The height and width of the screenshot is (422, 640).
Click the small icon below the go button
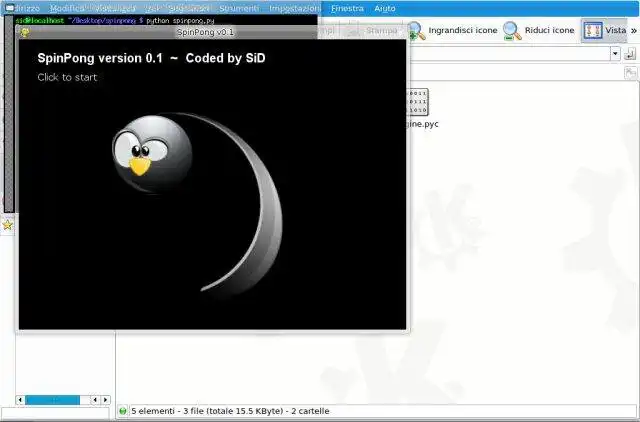(631, 73)
